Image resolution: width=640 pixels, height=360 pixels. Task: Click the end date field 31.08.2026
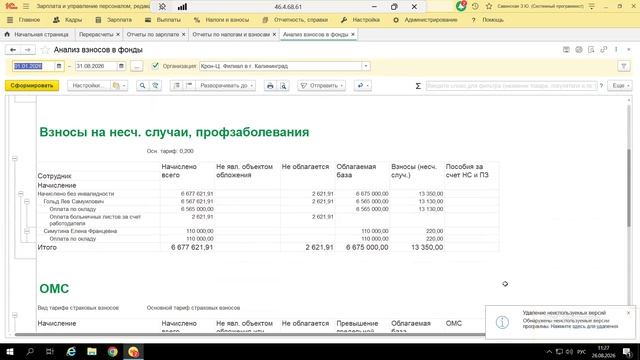[96, 66]
